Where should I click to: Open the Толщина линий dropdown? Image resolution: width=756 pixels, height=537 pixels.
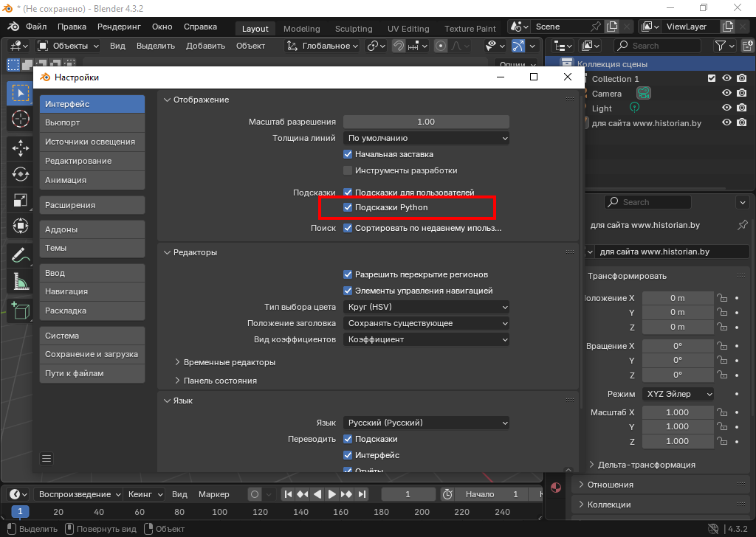[426, 138]
